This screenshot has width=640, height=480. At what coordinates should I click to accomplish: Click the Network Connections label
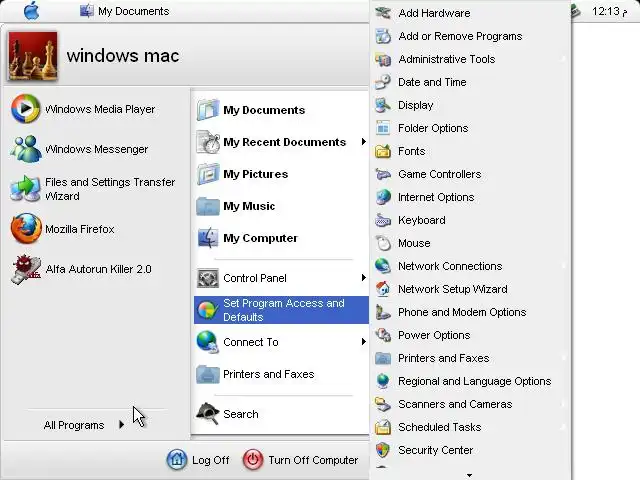[450, 266]
